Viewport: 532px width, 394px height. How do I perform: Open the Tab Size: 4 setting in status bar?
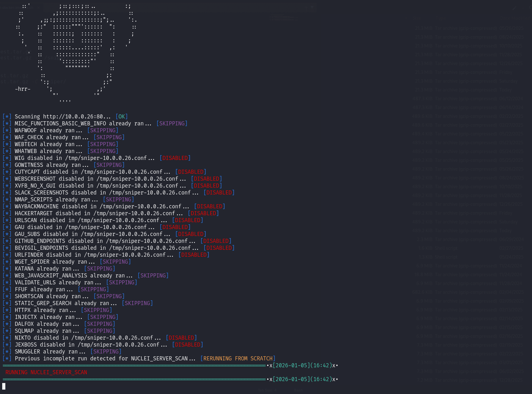click(x=267, y=390)
